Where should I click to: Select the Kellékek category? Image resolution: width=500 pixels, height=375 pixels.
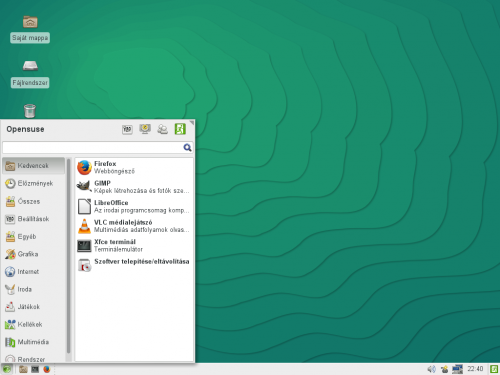coord(34,324)
